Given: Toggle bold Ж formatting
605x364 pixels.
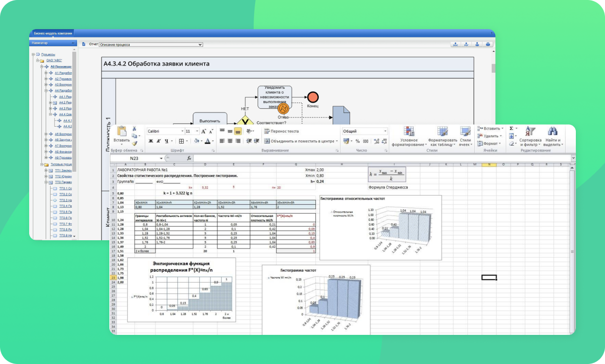Looking at the screenshot, I should pyautogui.click(x=151, y=141).
